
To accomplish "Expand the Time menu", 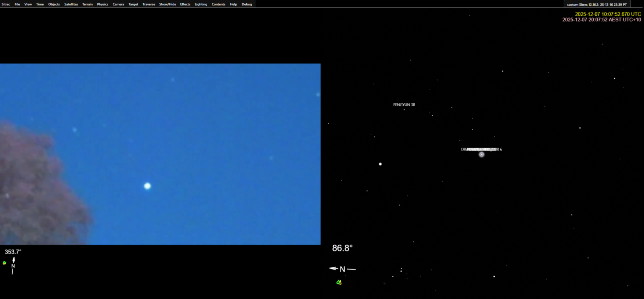I will (x=40, y=4).
